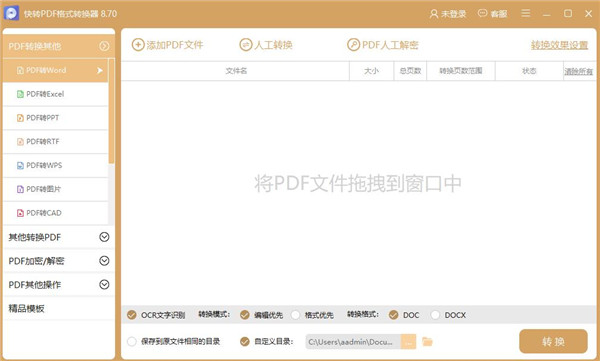Open the 未登录 user login icon

[x=434, y=14]
